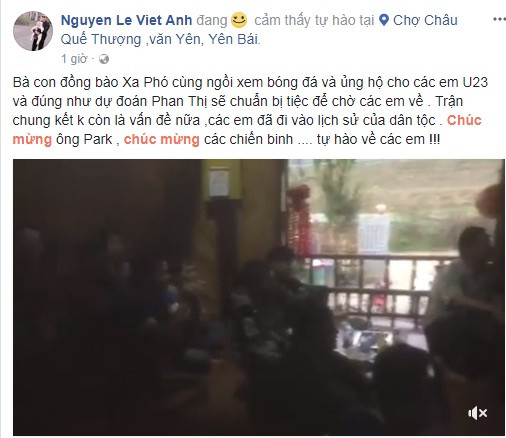Unmute the video using the speaker icon
The height and width of the screenshot is (438, 506).
pyautogui.click(x=477, y=413)
